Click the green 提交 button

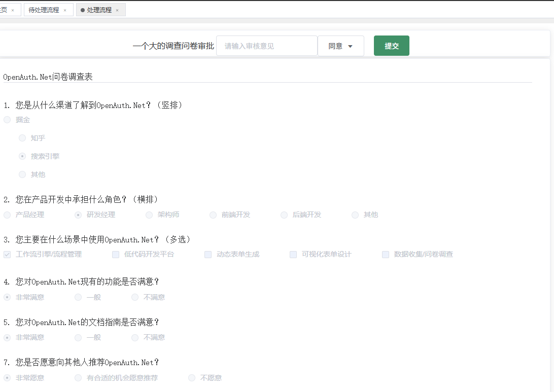tap(392, 46)
